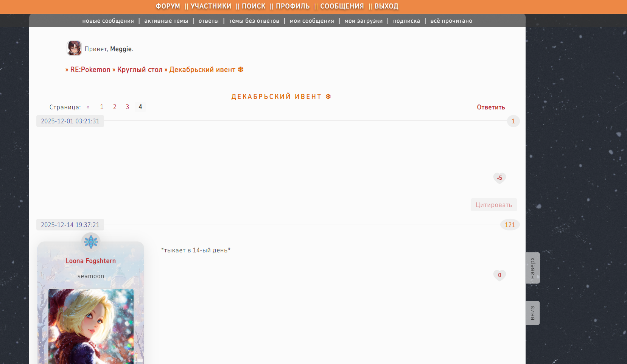Open мои сообщения
627x364 pixels.
tap(312, 21)
